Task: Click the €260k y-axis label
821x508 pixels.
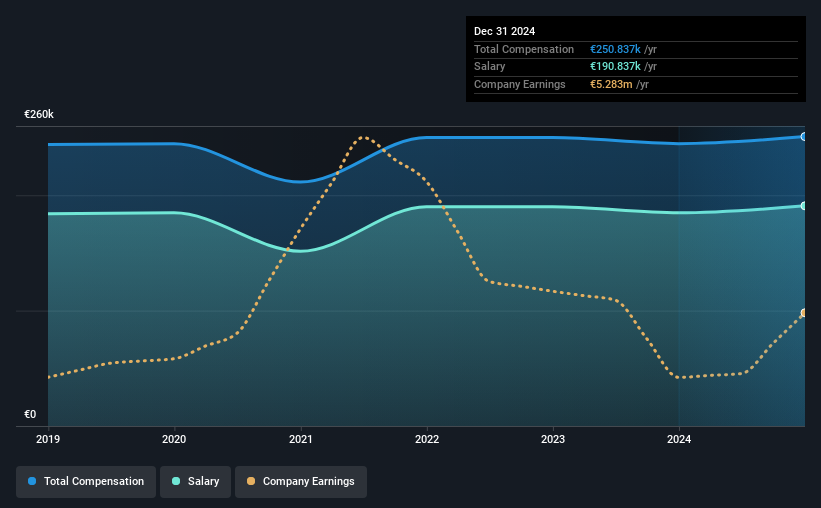Action: pos(39,114)
